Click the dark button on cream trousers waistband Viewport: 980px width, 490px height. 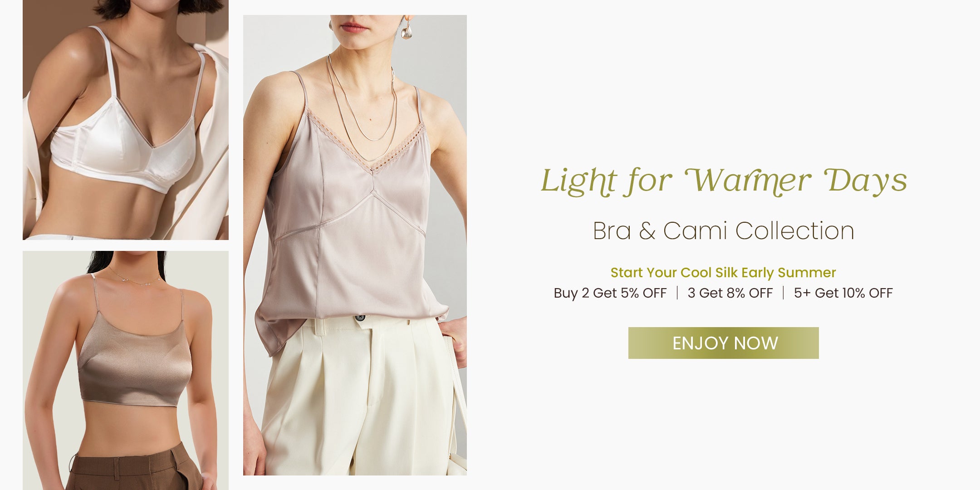pyautogui.click(x=360, y=318)
